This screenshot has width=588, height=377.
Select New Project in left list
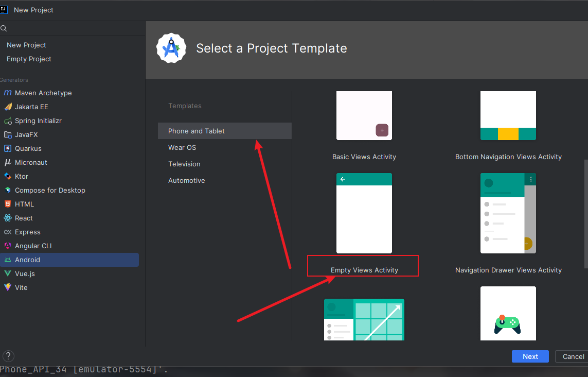coord(26,45)
